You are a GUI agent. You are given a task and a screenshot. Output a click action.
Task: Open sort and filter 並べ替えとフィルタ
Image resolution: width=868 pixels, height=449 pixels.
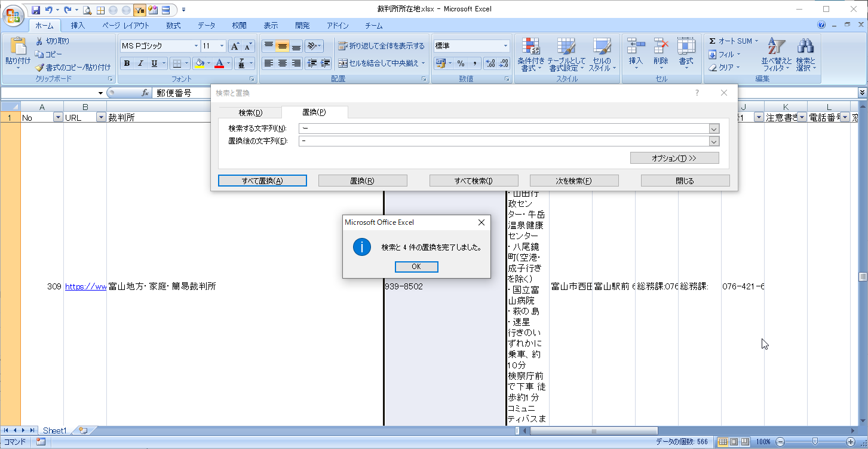777,55
